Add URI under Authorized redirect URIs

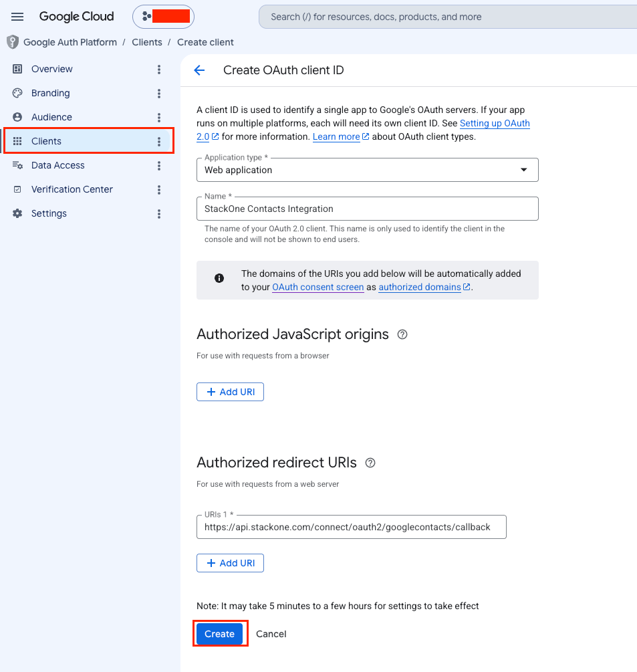coord(230,563)
